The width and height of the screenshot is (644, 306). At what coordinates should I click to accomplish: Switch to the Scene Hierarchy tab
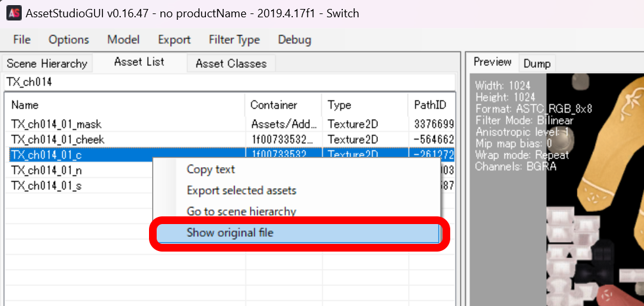point(47,64)
